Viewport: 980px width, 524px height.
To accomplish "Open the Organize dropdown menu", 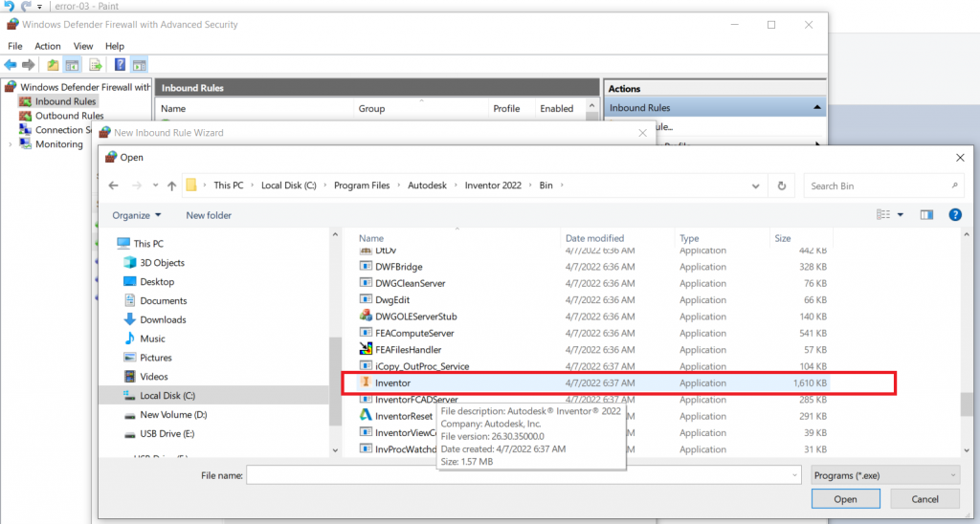I will tap(137, 215).
